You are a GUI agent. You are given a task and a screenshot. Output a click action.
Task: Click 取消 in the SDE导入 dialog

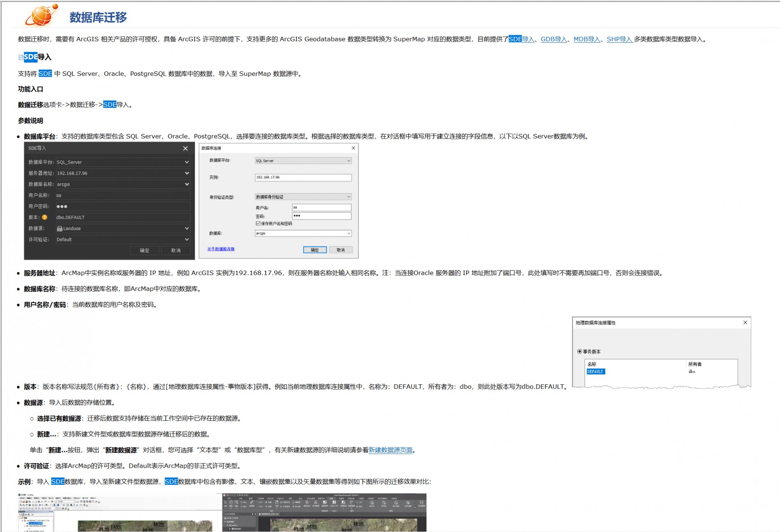coord(176,251)
